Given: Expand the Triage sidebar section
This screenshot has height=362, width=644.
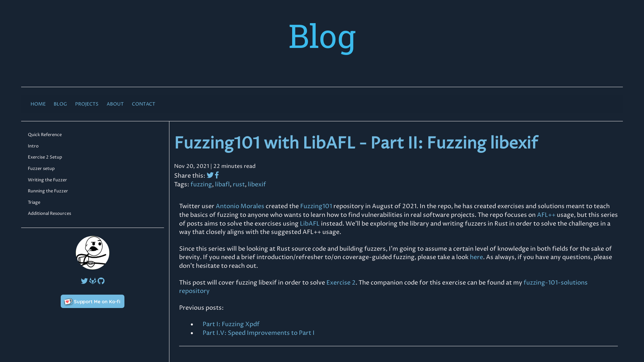Looking at the screenshot, I should coord(34,202).
